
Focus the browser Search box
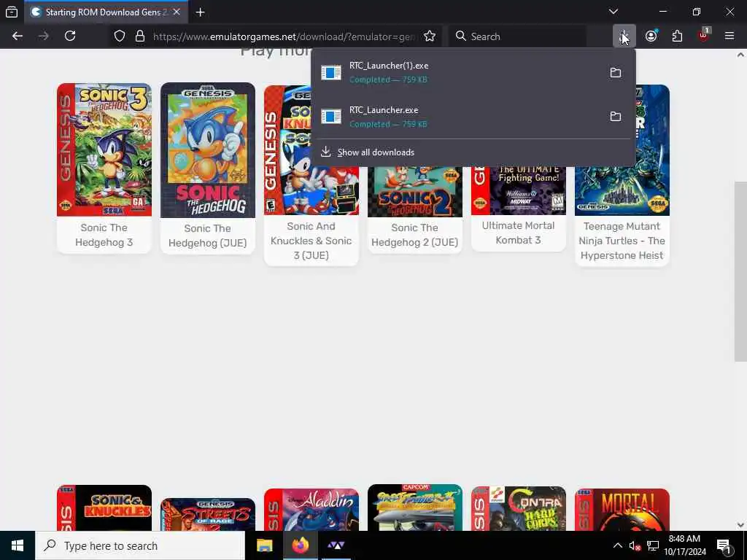[x=517, y=36]
